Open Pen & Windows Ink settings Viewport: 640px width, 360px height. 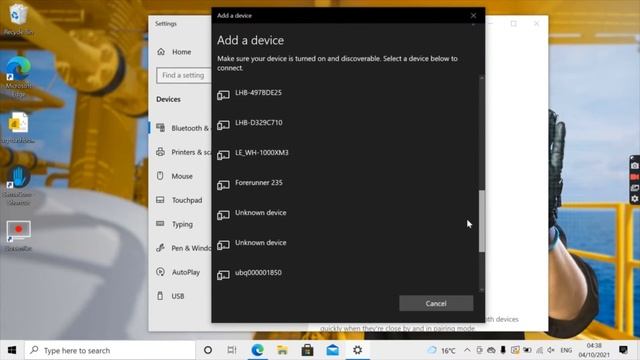pyautogui.click(x=180, y=248)
